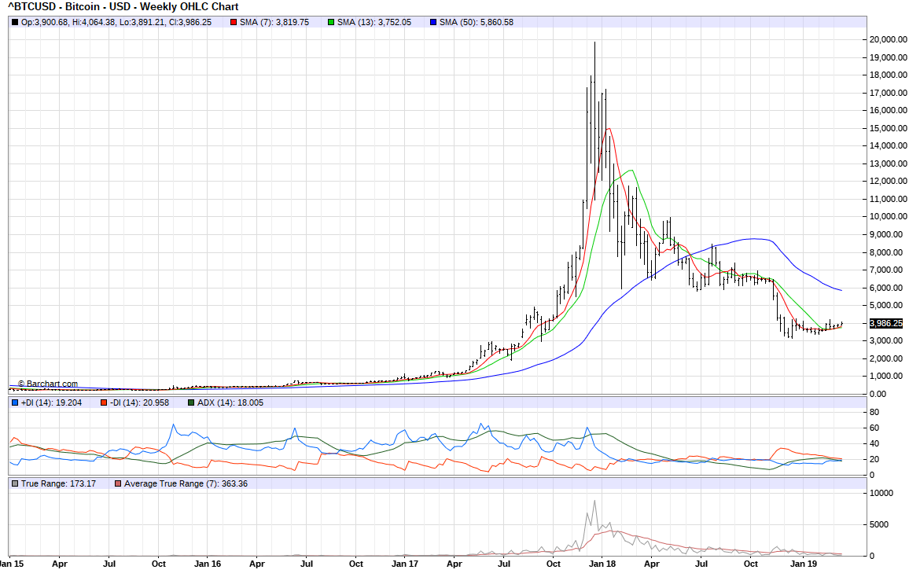
Task: Click the Jan 19 date axis label
Action: (801, 564)
